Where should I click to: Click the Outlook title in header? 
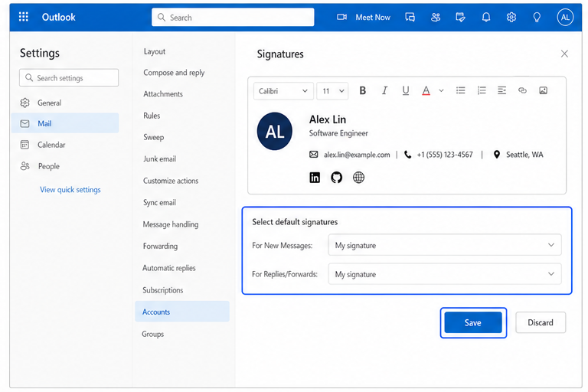coord(58,18)
